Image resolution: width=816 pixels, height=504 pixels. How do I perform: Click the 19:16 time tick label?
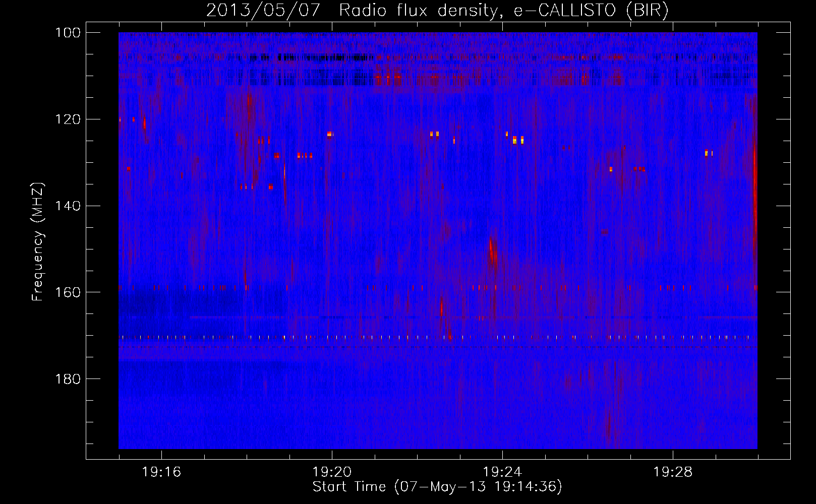click(x=161, y=472)
